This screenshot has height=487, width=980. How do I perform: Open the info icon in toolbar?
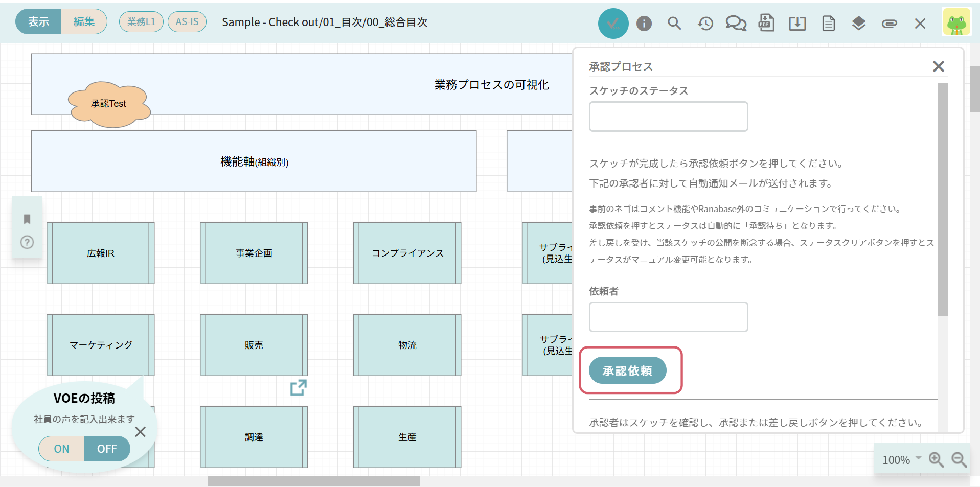644,24
